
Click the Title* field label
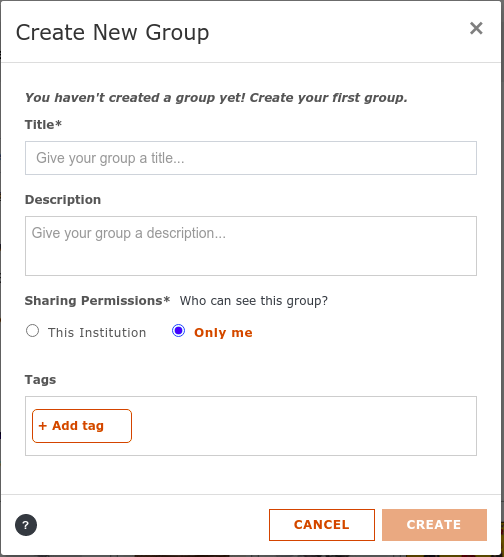(43, 125)
